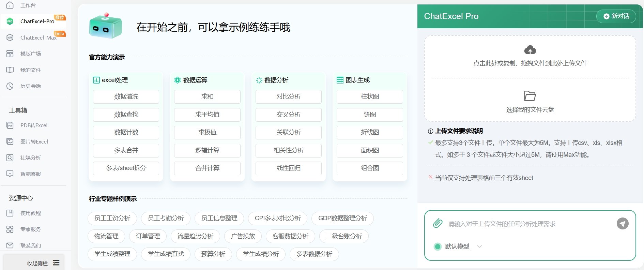
Task: Click the 联系我们 mail icon
Action: coord(10,245)
